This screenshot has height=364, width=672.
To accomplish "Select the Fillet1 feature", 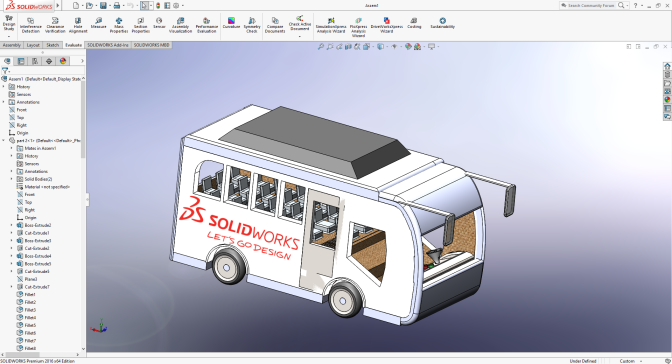I will 26,295.
